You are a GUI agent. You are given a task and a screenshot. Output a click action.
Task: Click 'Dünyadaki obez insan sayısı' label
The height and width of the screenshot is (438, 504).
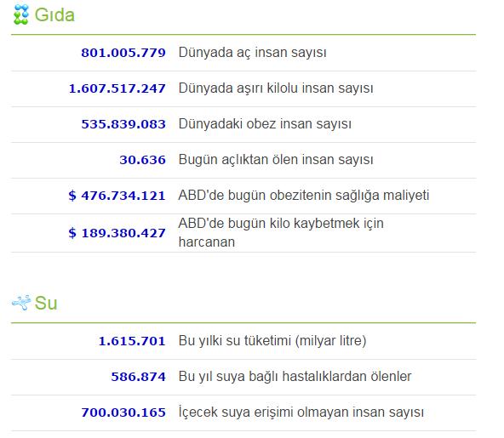[x=265, y=123]
